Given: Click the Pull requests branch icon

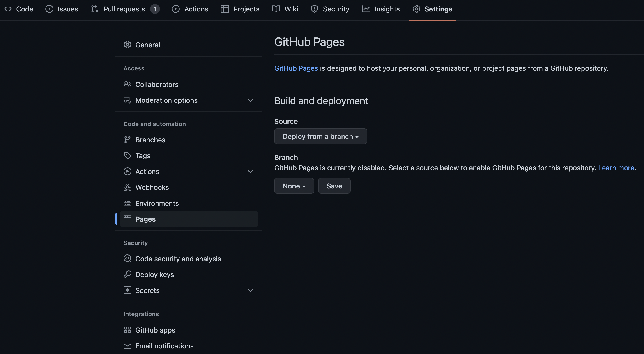Looking at the screenshot, I should (94, 9).
